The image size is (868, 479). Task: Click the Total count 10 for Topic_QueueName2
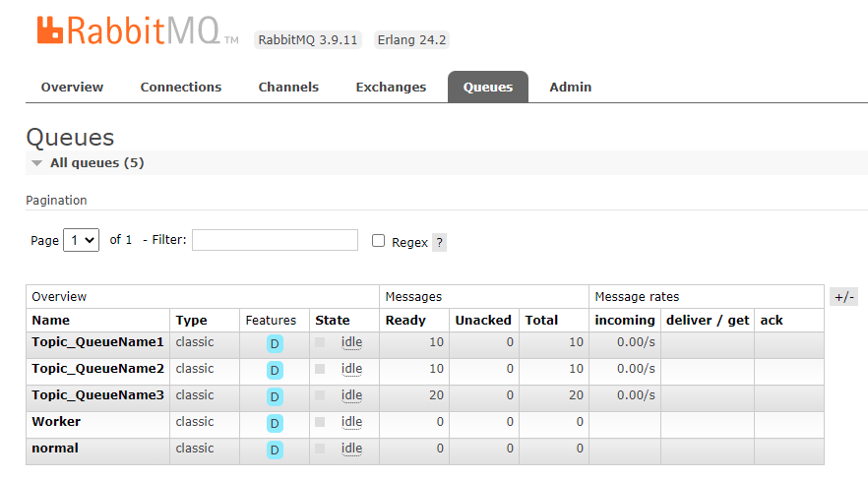tap(577, 369)
